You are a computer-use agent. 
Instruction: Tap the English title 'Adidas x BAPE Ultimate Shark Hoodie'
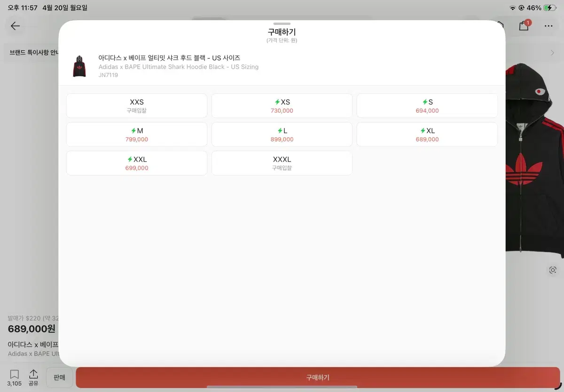(179, 67)
